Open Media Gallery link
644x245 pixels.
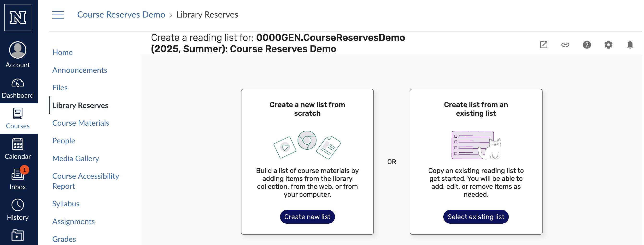[76, 158]
